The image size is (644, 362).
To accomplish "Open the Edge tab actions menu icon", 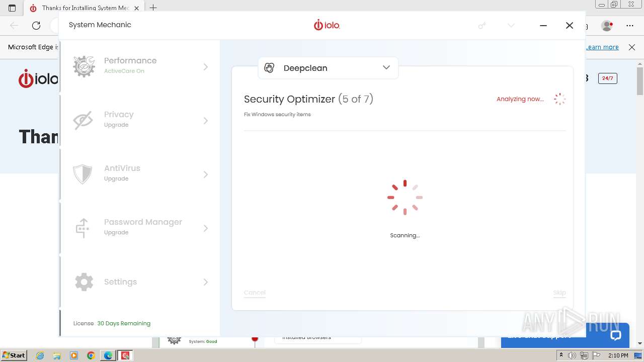I will (12, 8).
